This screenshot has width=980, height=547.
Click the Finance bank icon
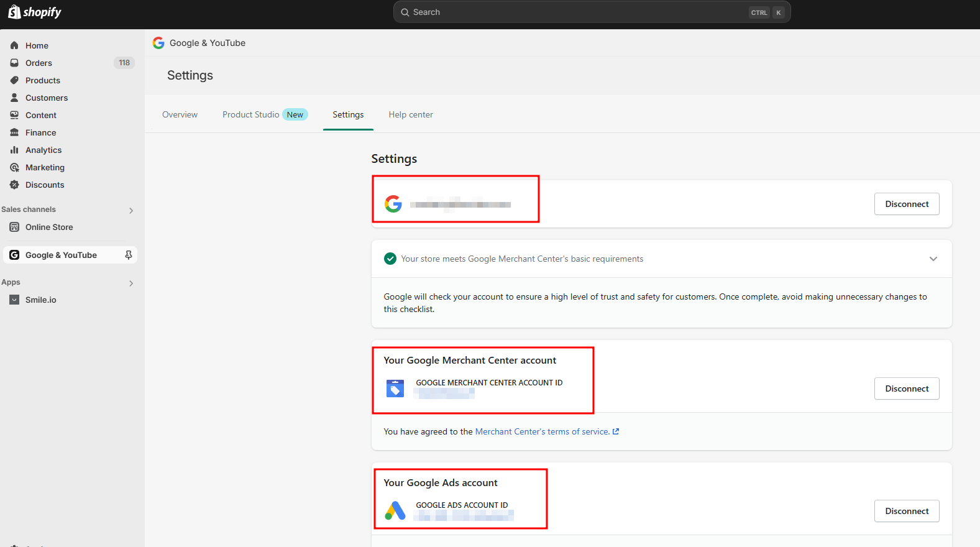[14, 132]
